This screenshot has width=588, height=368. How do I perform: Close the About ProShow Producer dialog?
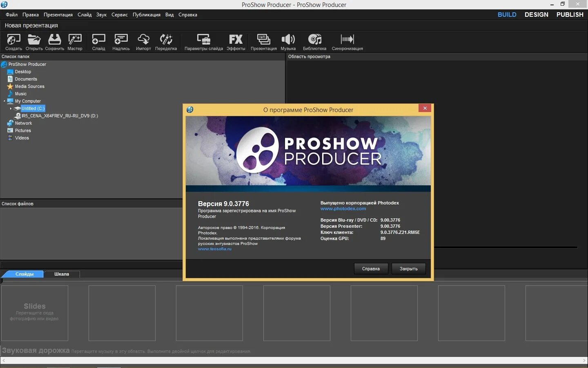425,108
